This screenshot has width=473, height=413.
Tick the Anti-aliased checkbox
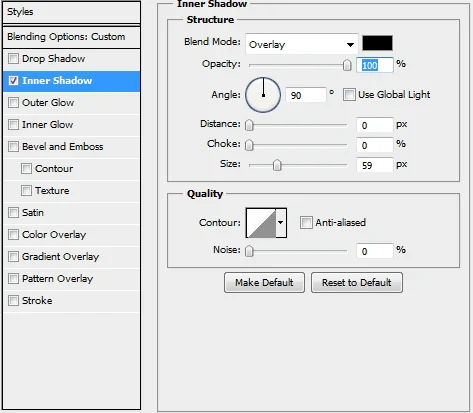306,222
